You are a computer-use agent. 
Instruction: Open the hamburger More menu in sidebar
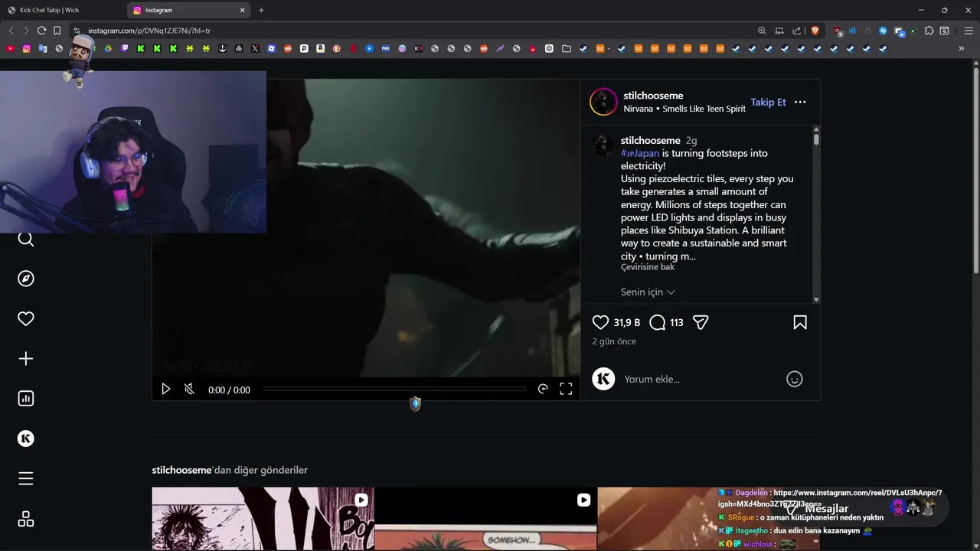26,478
